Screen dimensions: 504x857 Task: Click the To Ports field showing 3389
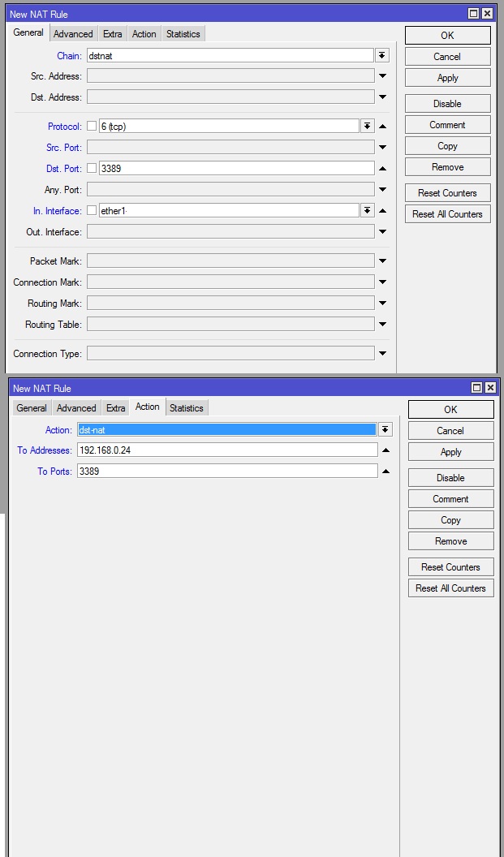click(x=227, y=472)
